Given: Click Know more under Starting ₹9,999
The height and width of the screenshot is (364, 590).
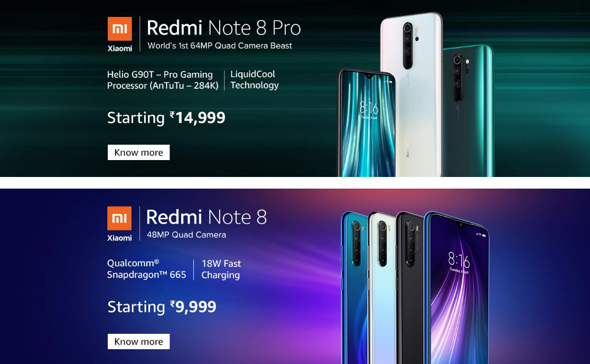Looking at the screenshot, I should 138,341.
